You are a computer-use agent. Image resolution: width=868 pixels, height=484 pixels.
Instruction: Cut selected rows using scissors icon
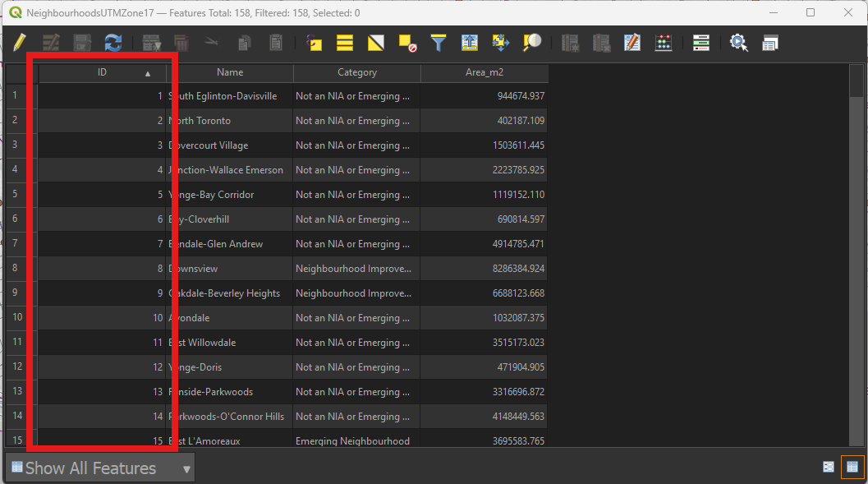212,43
